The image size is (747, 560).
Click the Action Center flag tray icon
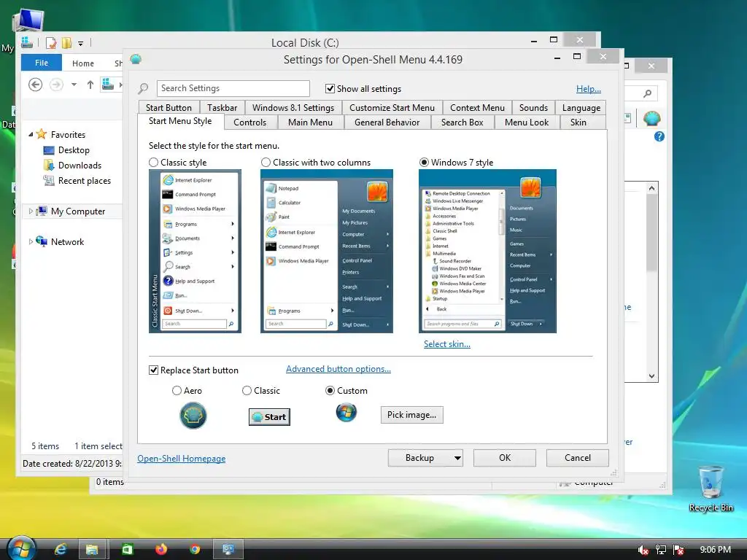tap(678, 550)
